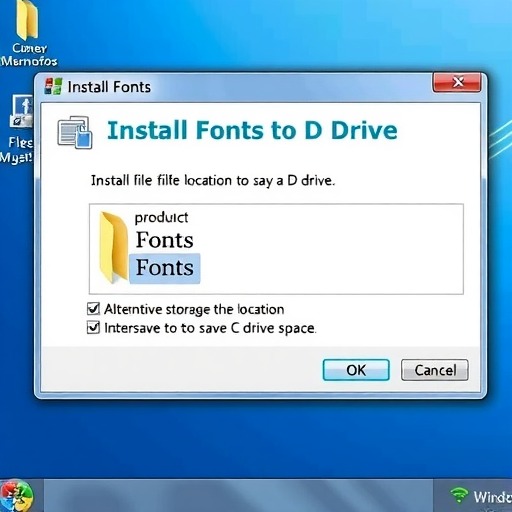Click the 'Install Fonts to D Drive' heading
512x512 pixels.
point(252,130)
